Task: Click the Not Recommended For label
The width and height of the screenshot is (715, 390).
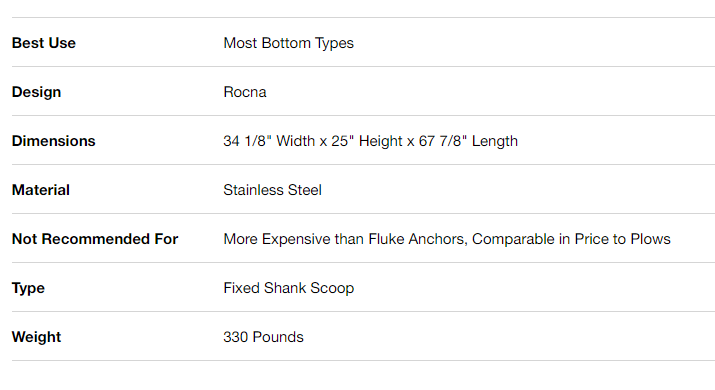Action: [95, 239]
